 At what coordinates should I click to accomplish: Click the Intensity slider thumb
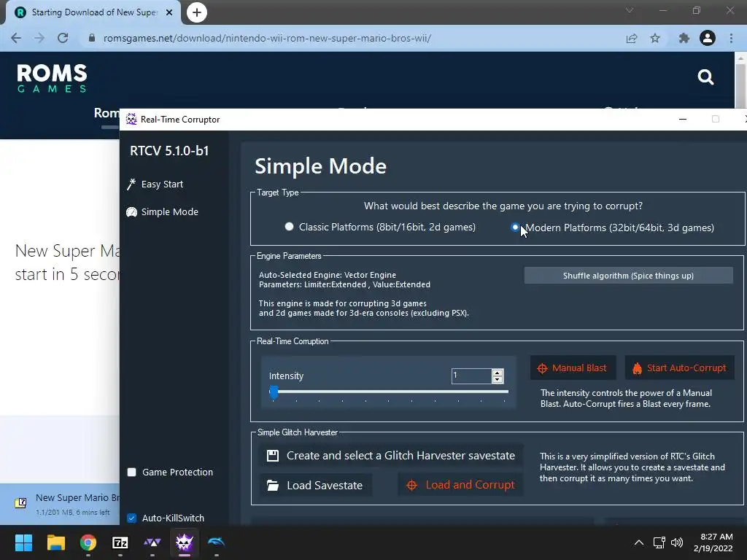[x=274, y=392]
